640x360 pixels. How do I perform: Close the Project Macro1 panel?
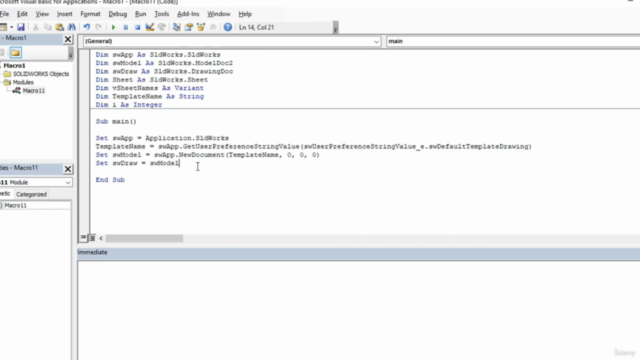point(68,39)
